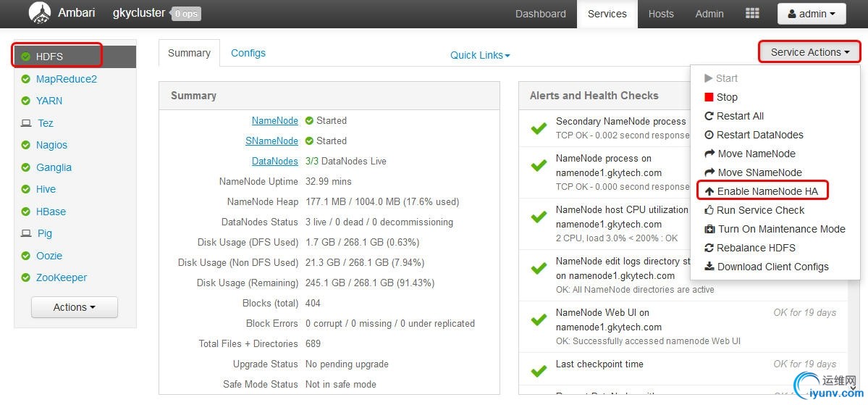Click the Move NameNode arrow icon
868x405 pixels.
(709, 154)
